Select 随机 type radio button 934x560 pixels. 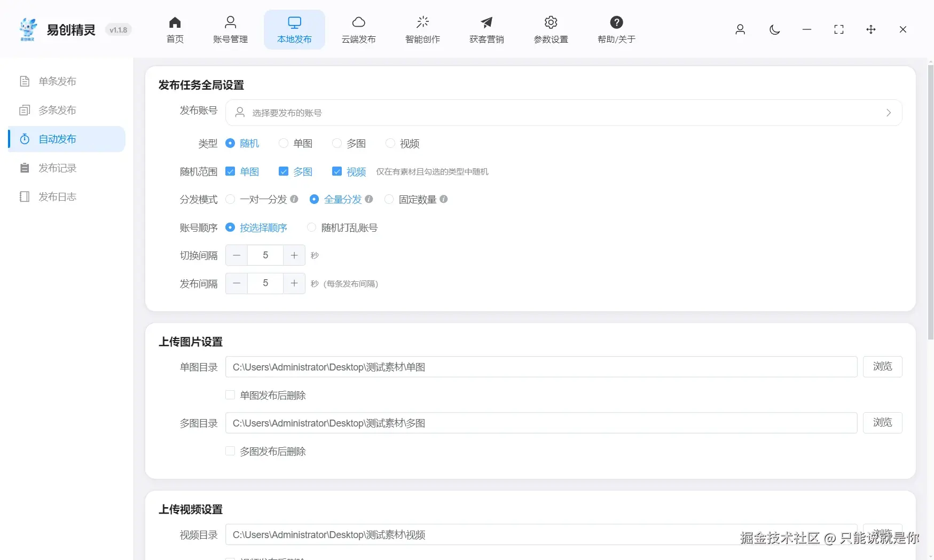tap(230, 143)
